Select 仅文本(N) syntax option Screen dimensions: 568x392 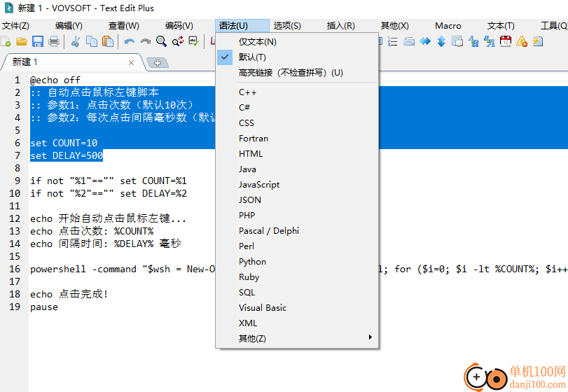point(297,41)
